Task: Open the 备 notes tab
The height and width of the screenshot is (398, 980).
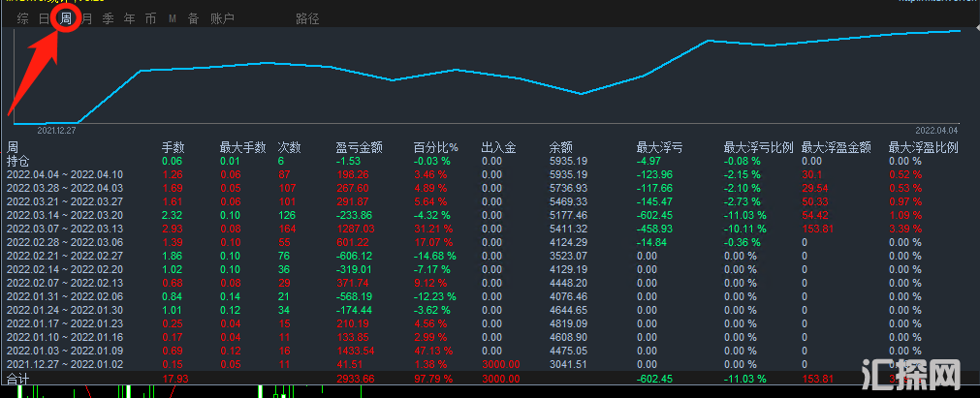Action: [193, 18]
